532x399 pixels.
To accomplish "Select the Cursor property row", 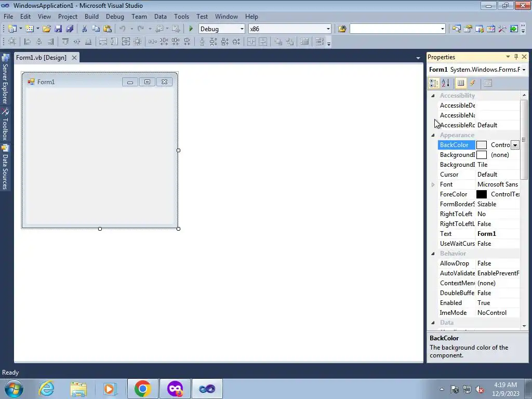I will 478,175.
